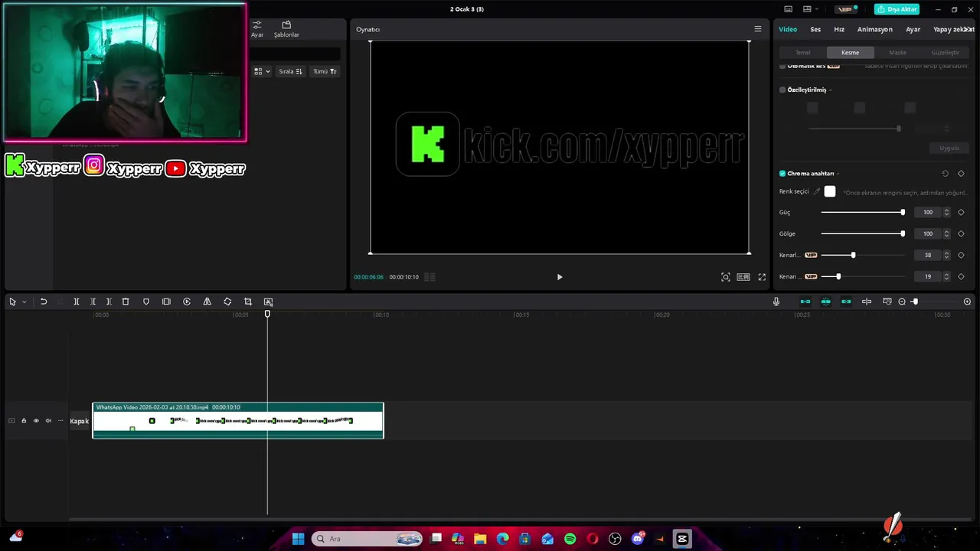Pick color with the eyedropper tool
980x551 pixels.
[x=816, y=191]
